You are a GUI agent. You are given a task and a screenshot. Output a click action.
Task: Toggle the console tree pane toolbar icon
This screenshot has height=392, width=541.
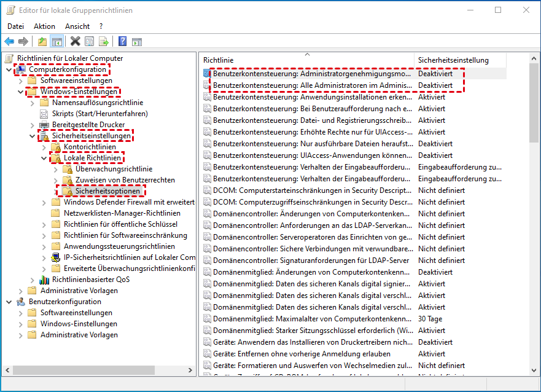click(57, 42)
